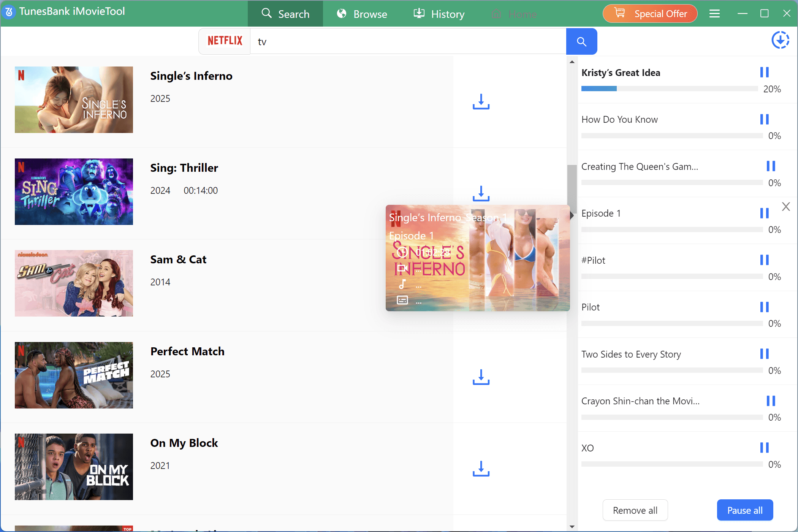
Task: Go to the Home tab
Action: click(x=514, y=14)
